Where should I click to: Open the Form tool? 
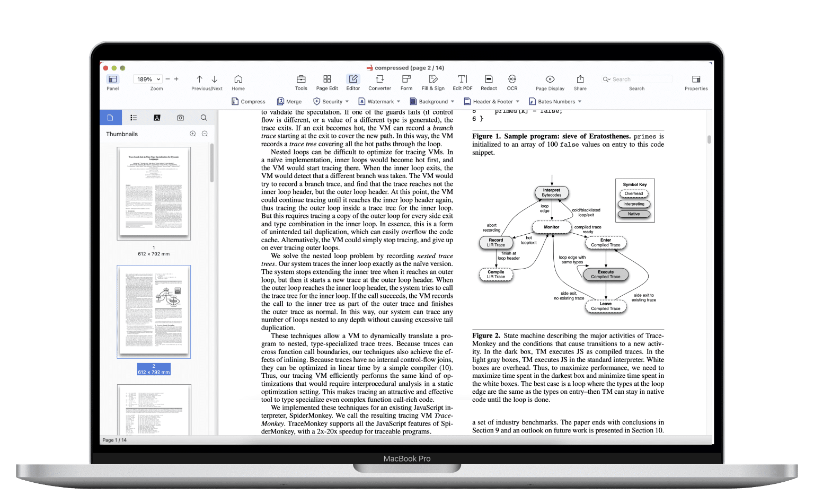pos(406,79)
